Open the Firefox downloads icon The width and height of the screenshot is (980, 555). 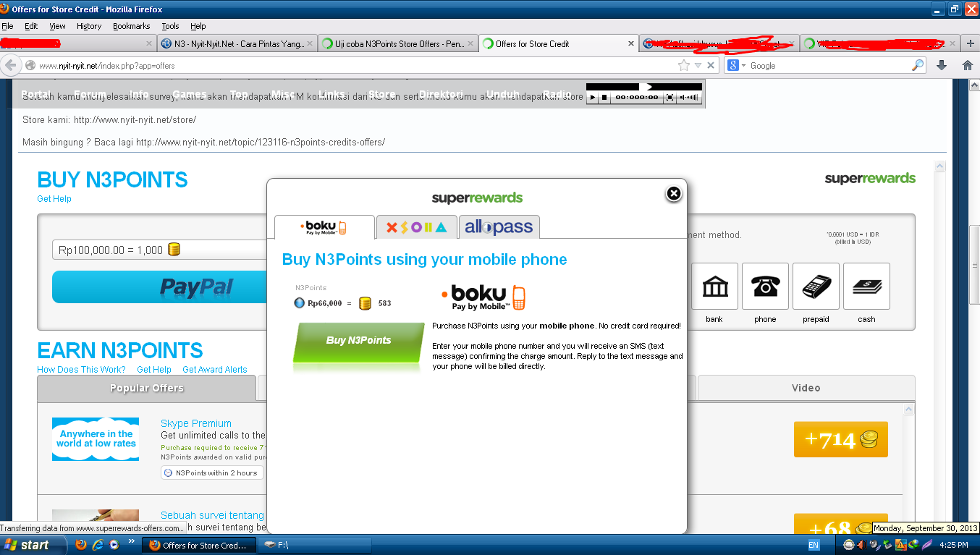pos(942,65)
